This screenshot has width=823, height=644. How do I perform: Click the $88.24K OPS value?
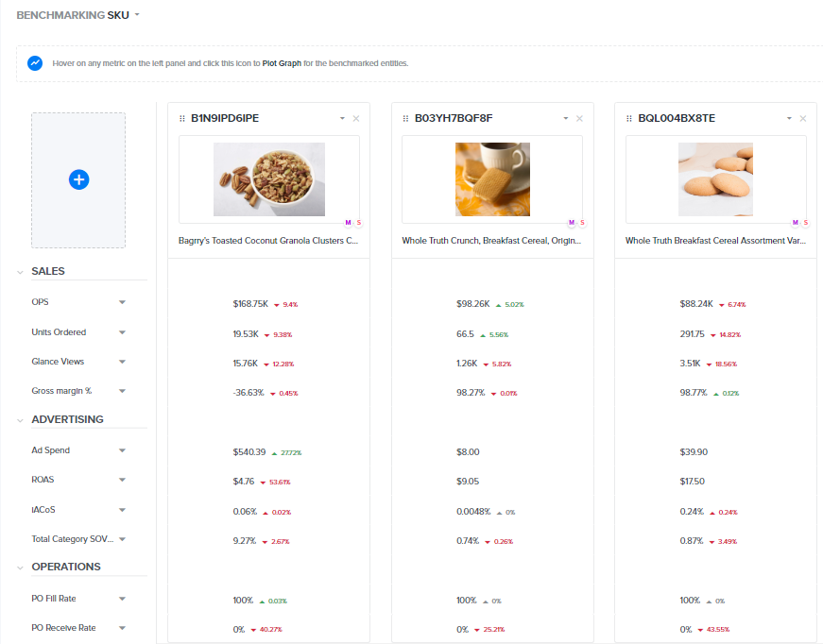pos(696,304)
